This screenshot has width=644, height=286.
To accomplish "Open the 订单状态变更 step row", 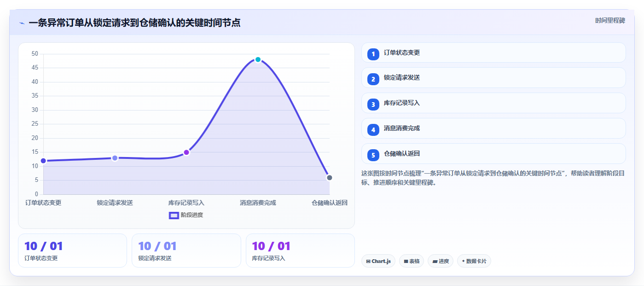I will (493, 53).
